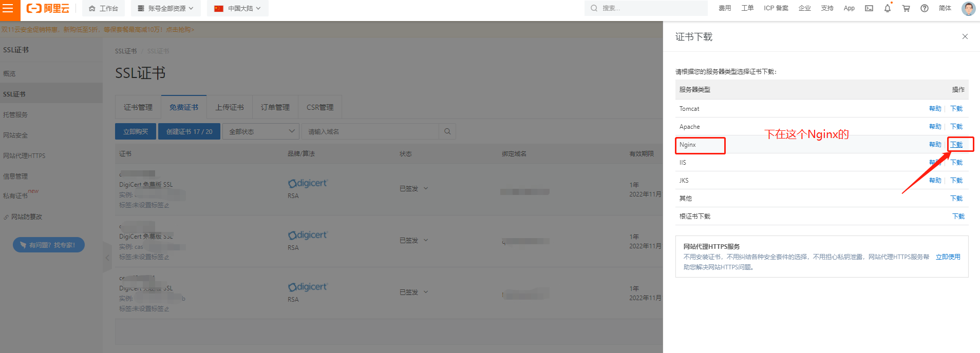Expand the 账号全部资源 dropdown
This screenshot has height=353, width=980.
tap(166, 8)
